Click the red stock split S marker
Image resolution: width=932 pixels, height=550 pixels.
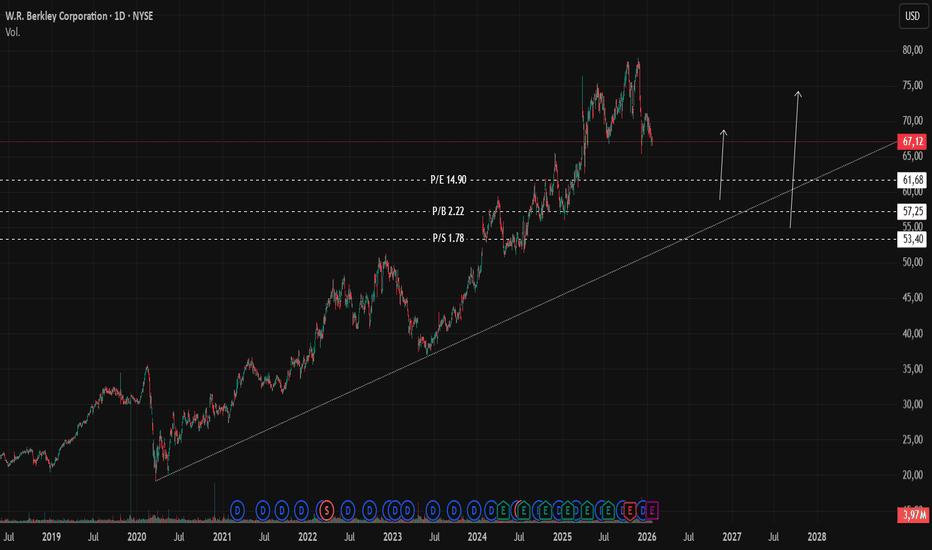point(326,510)
